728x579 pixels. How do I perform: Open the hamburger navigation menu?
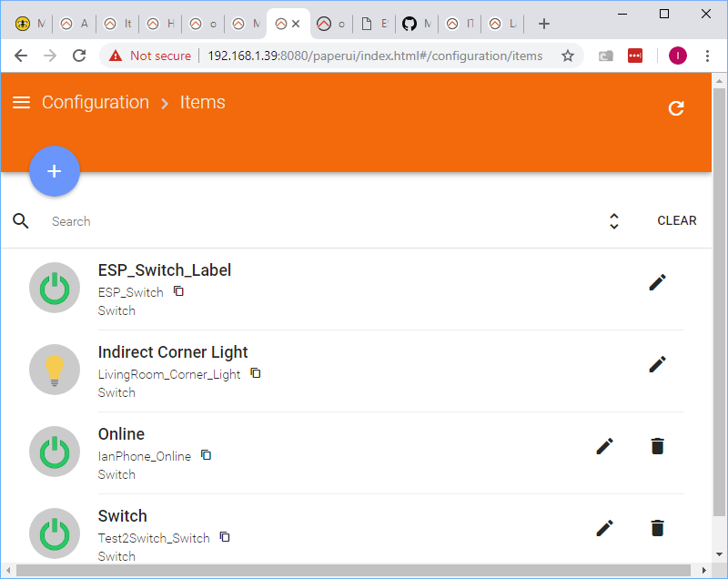[x=21, y=103]
